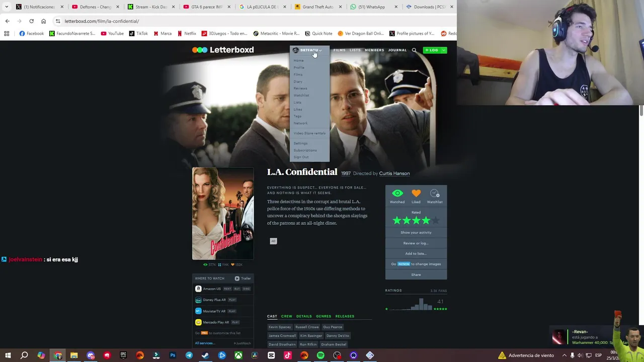Click the Share button
This screenshot has width=644, height=362.
pyautogui.click(x=416, y=275)
